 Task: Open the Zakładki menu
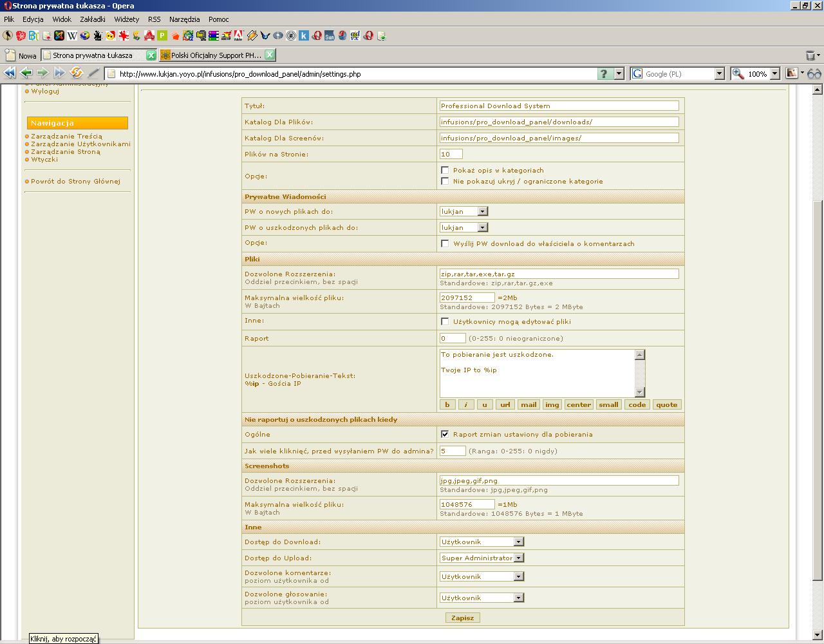point(93,19)
